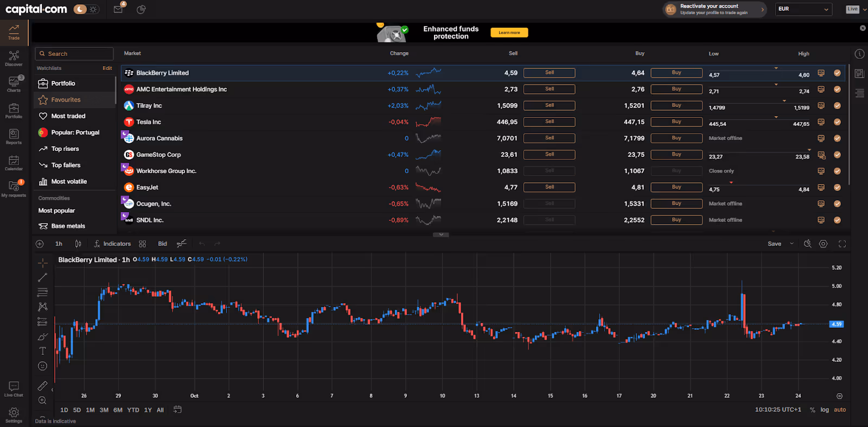The width and height of the screenshot is (868, 427).
Task: Expand market list chevron below table
Action: pos(441,234)
